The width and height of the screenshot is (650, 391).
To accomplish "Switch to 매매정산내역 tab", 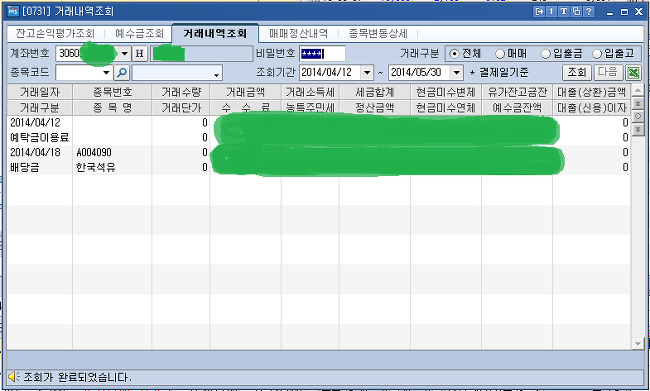I will 298,33.
